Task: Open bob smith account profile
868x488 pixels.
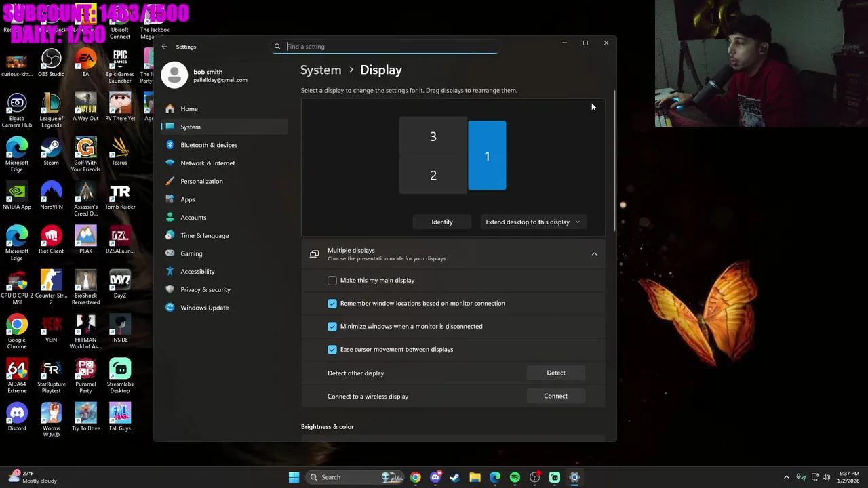Action: [x=205, y=75]
